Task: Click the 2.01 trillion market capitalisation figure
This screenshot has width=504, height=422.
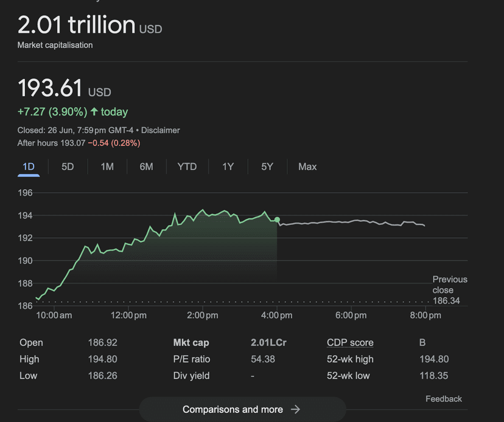Action: pyautogui.click(x=77, y=26)
